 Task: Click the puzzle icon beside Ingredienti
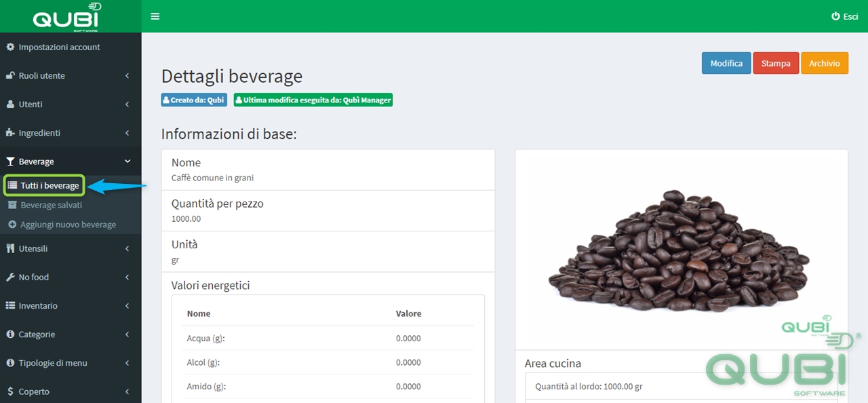10,132
